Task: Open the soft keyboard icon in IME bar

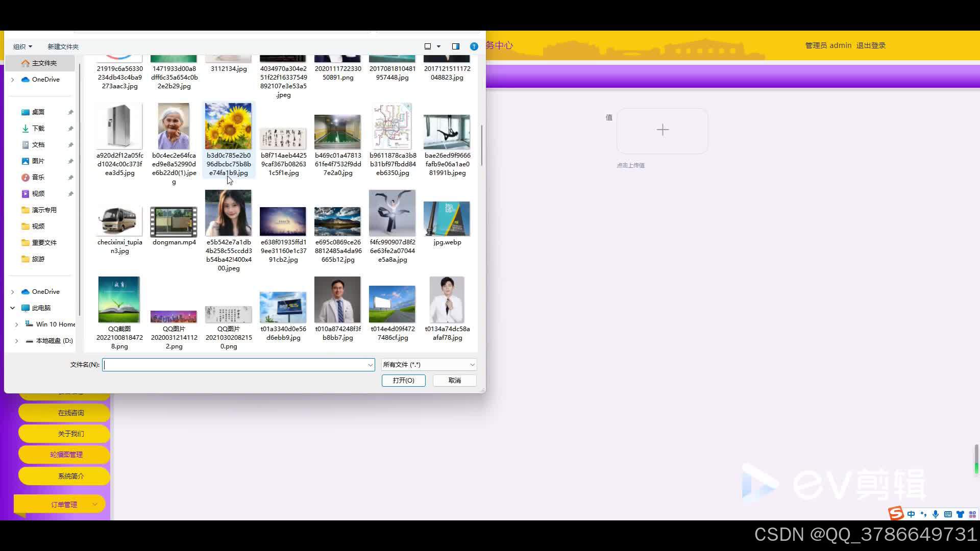Action: click(x=948, y=514)
